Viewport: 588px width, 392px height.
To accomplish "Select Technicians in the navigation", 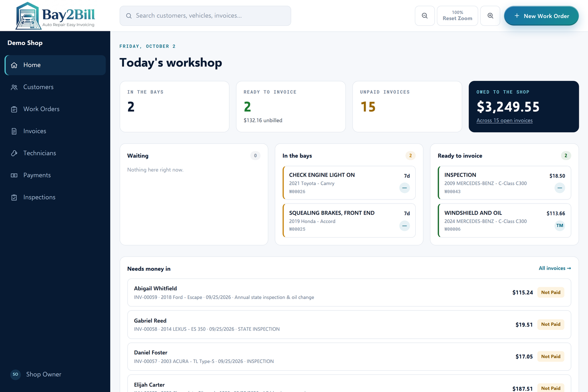I will 55,153.
